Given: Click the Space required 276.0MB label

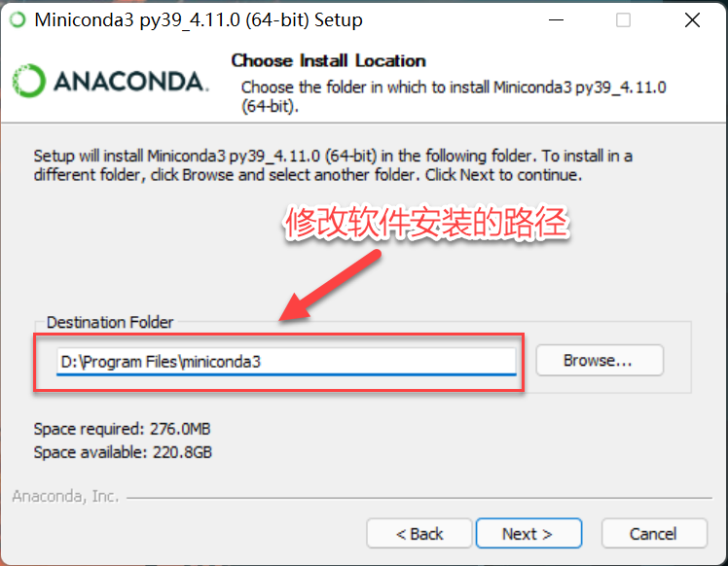Looking at the screenshot, I should point(122,429).
